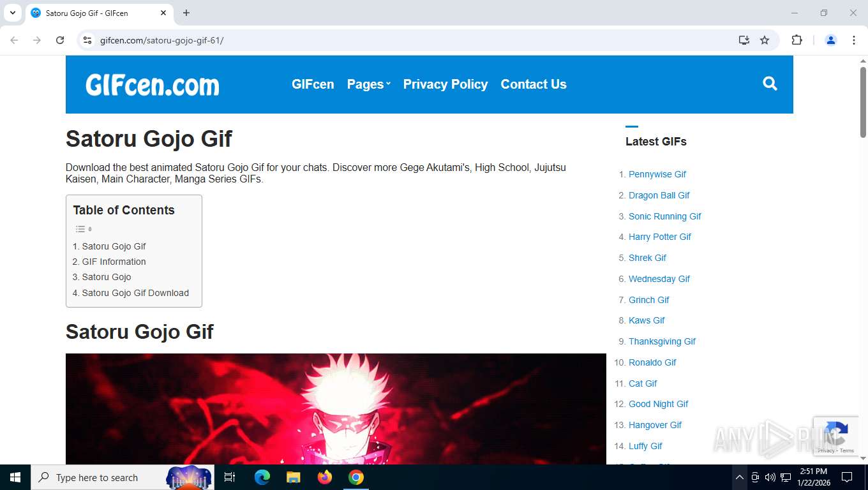This screenshot has width=868, height=490.
Task: Bookmark this page with the star icon
Action: pyautogui.click(x=765, y=40)
